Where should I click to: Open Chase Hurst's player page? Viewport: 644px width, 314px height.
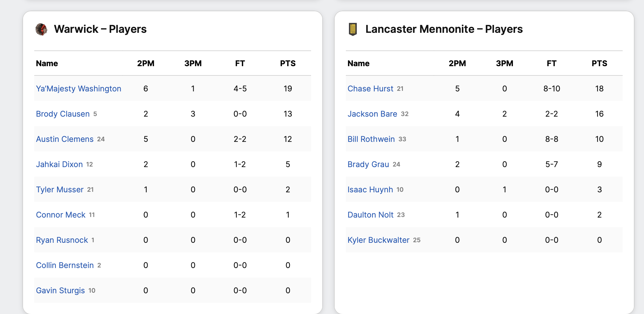click(370, 89)
